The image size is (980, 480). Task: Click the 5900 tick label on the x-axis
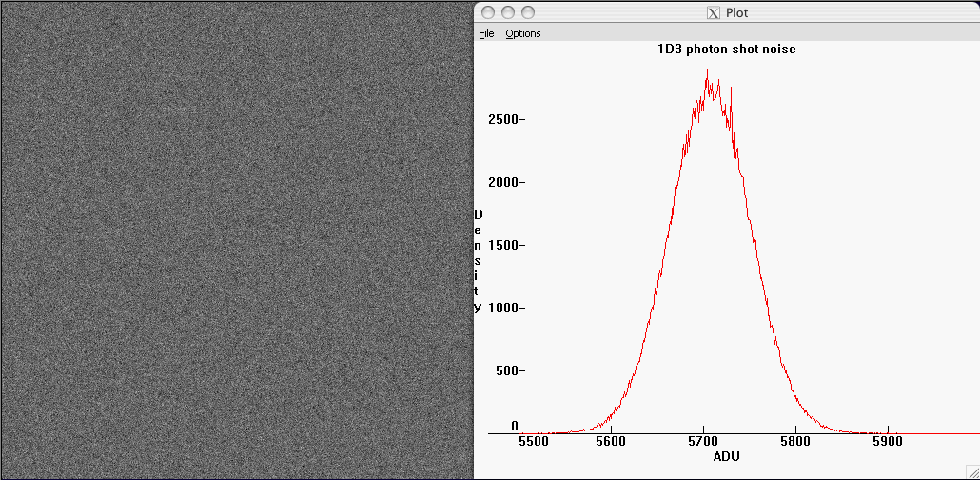pyautogui.click(x=888, y=442)
